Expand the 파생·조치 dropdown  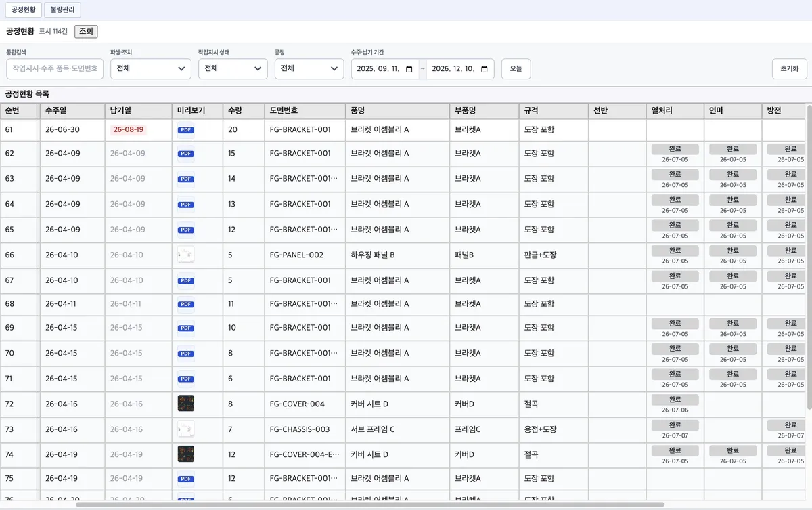point(151,68)
